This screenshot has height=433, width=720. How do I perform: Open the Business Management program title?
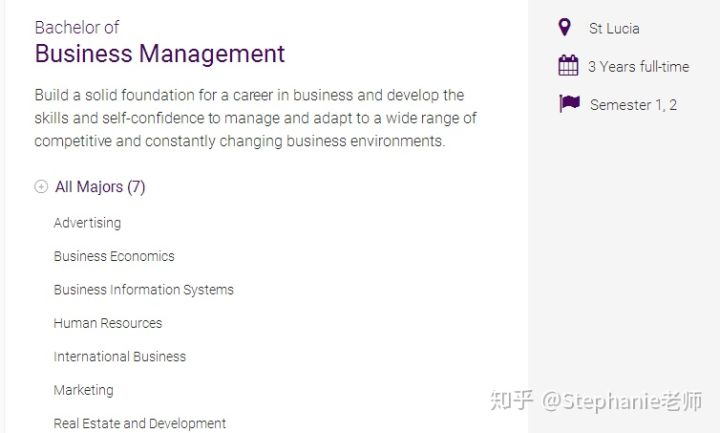[160, 53]
